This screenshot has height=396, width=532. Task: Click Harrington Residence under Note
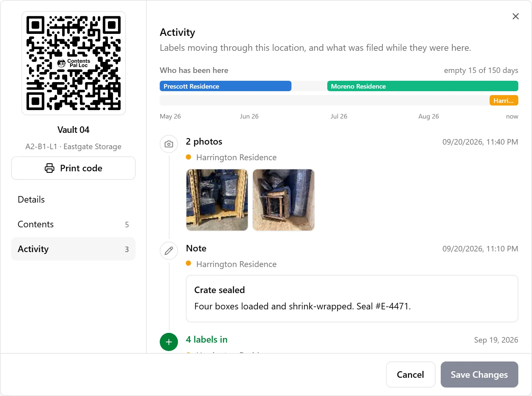[x=236, y=264]
